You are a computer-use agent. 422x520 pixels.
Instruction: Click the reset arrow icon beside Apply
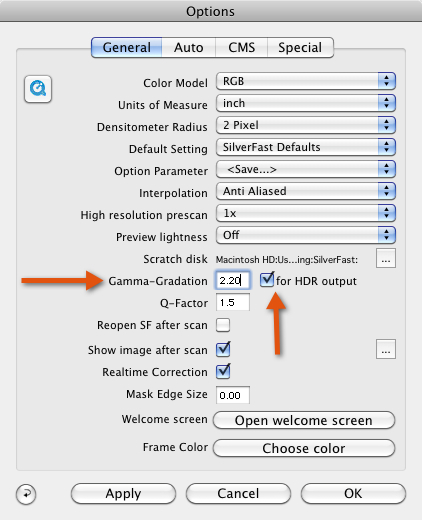(x=26, y=494)
